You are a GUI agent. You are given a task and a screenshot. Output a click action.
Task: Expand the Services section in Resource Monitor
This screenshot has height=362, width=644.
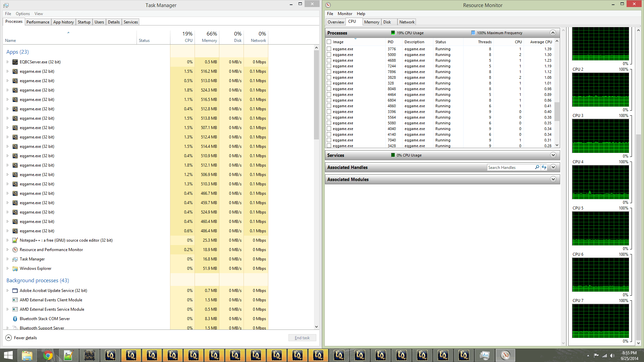point(553,155)
